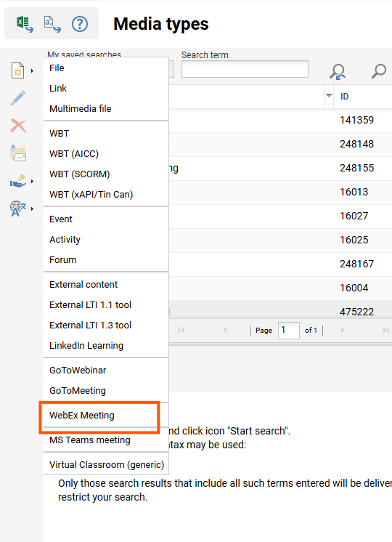Click the reset search magnifier icon

pyautogui.click(x=338, y=71)
